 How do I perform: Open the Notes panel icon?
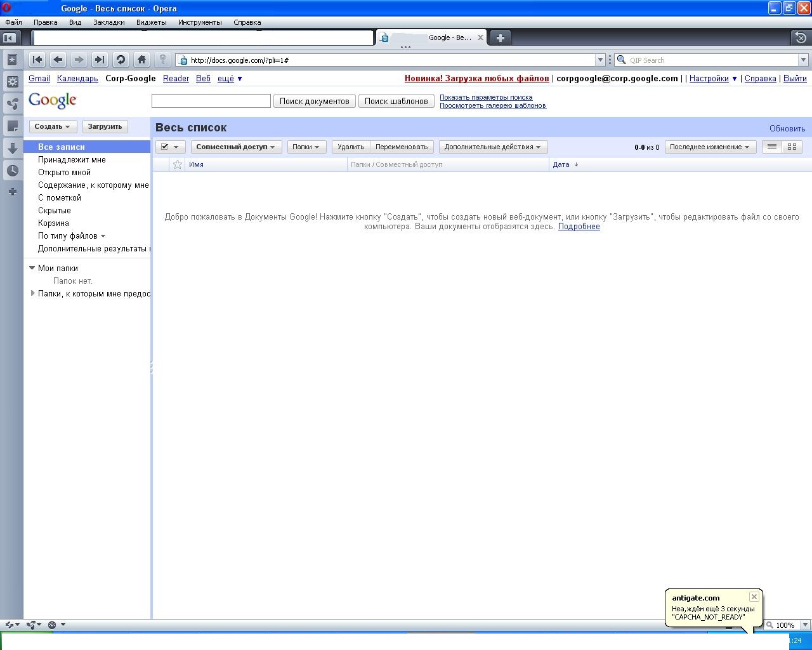[x=11, y=126]
